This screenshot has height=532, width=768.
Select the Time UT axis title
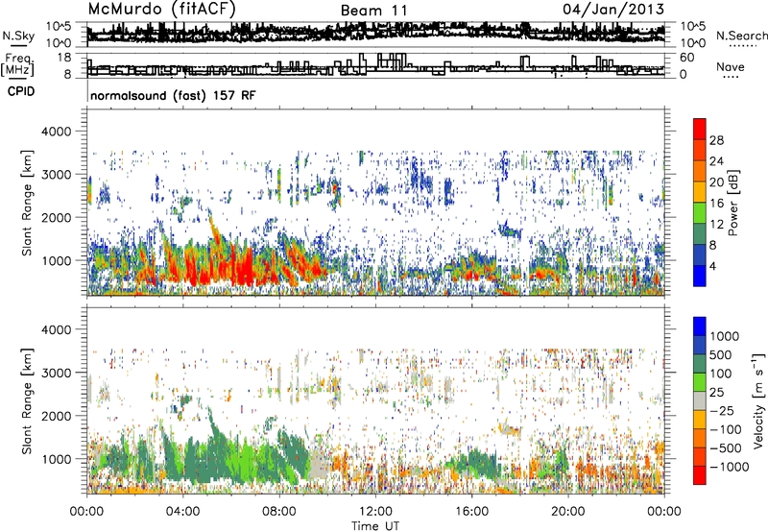[375, 525]
